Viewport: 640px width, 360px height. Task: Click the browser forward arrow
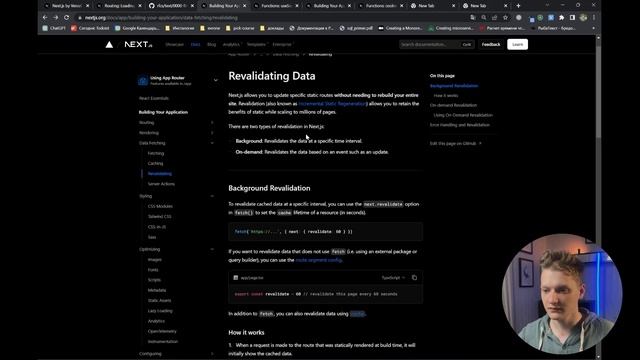click(x=56, y=18)
